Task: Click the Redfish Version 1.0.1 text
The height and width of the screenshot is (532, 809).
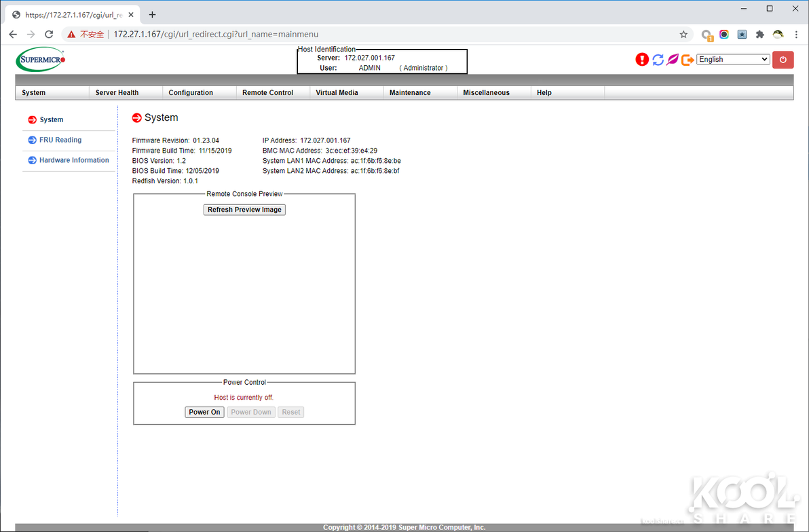Action: point(165,181)
